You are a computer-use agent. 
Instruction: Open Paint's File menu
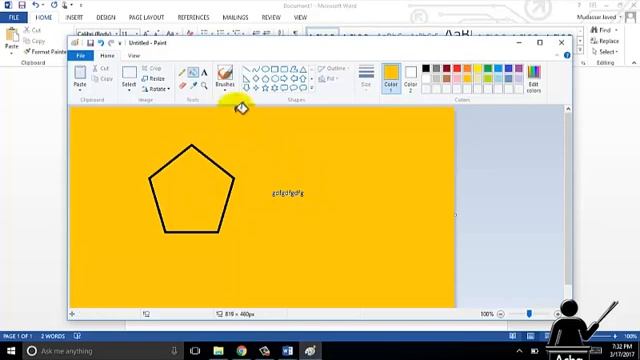pos(81,56)
